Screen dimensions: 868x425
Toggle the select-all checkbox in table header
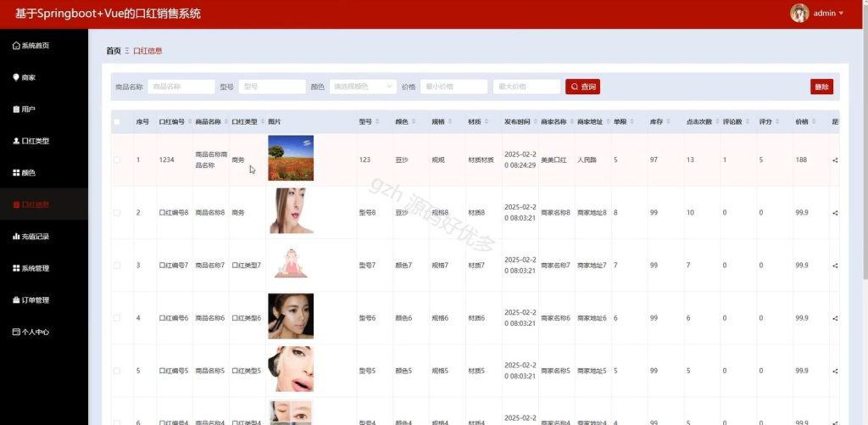(117, 122)
